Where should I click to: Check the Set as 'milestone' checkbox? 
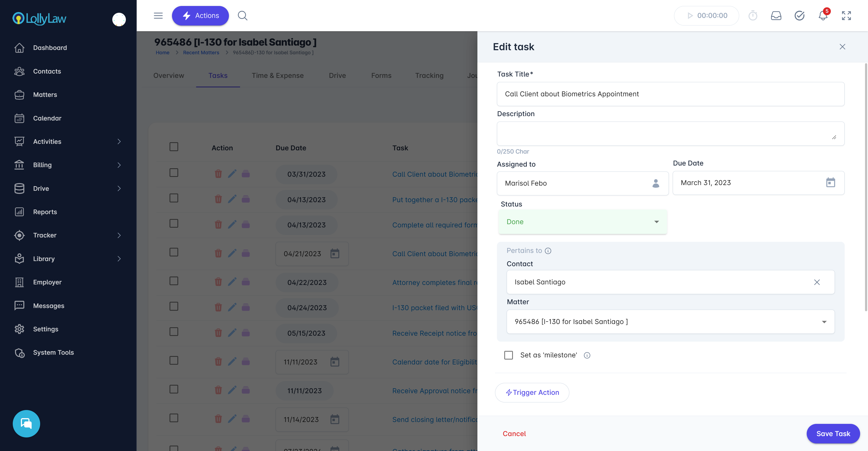508,355
